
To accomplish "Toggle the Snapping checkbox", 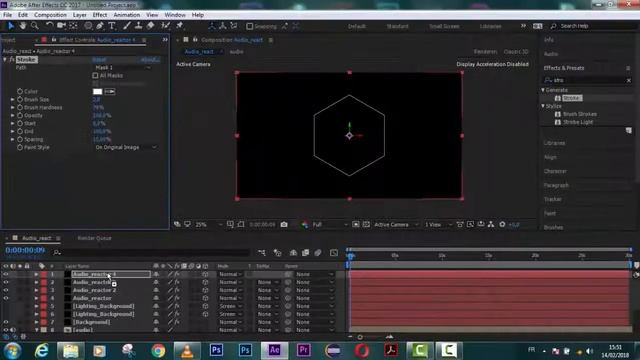I will pos(249,26).
